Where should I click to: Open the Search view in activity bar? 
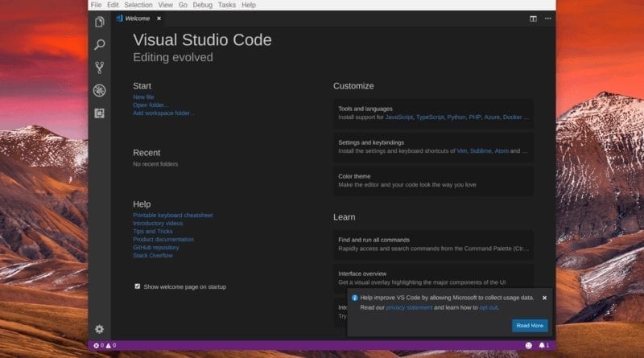[x=99, y=44]
